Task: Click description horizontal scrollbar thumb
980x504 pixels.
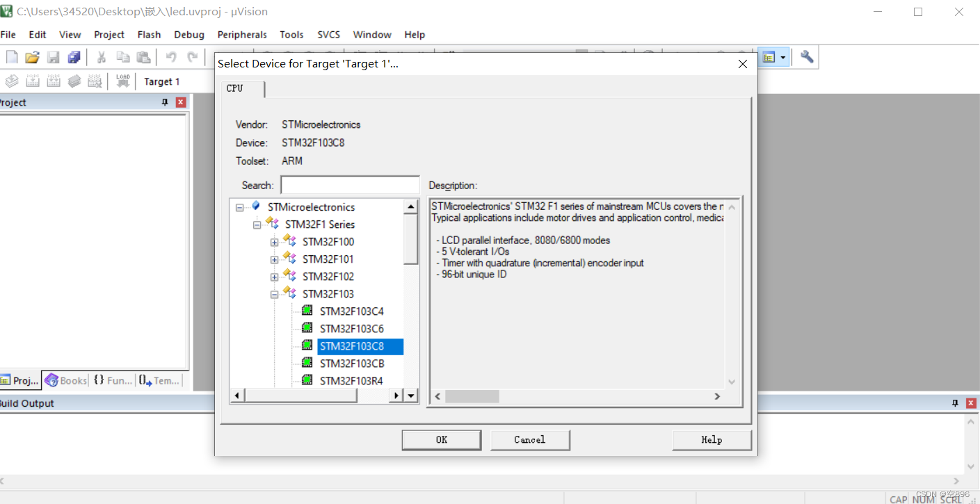Action: pyautogui.click(x=472, y=396)
